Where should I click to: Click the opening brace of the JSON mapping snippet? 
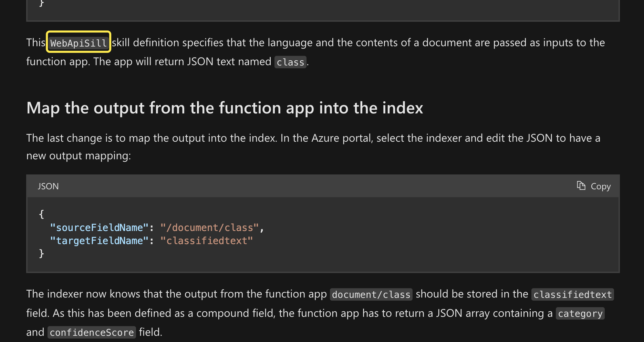click(41, 214)
